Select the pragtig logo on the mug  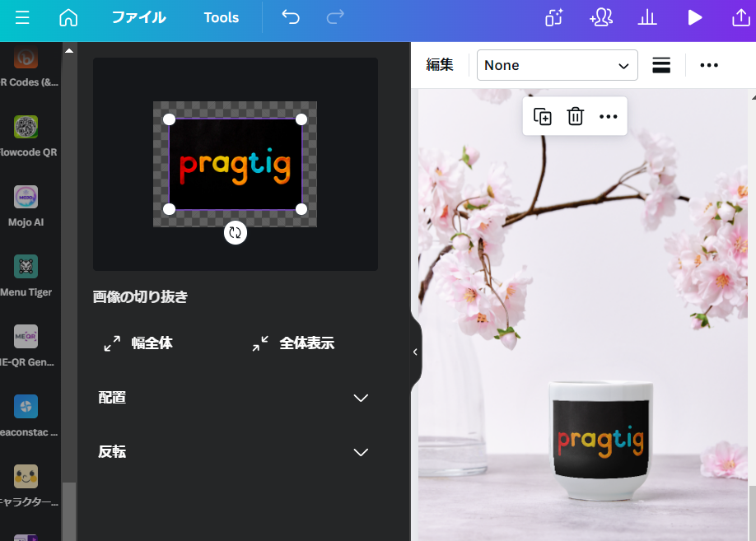(x=600, y=439)
